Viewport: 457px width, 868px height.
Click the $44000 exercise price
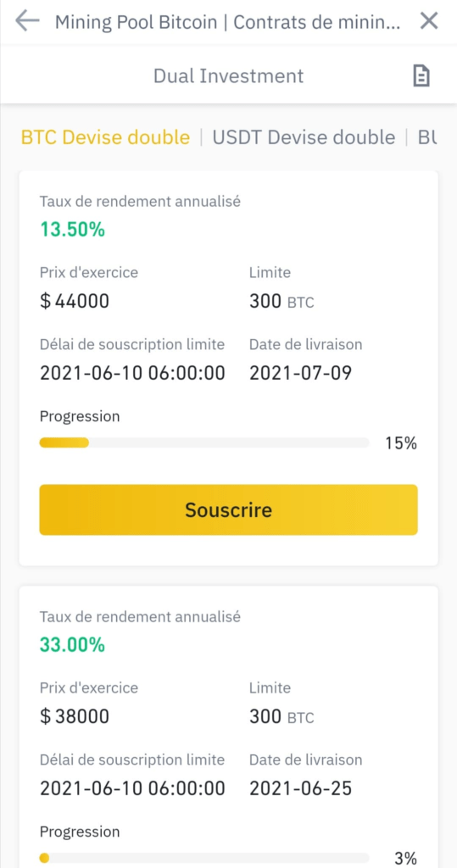[x=75, y=301]
